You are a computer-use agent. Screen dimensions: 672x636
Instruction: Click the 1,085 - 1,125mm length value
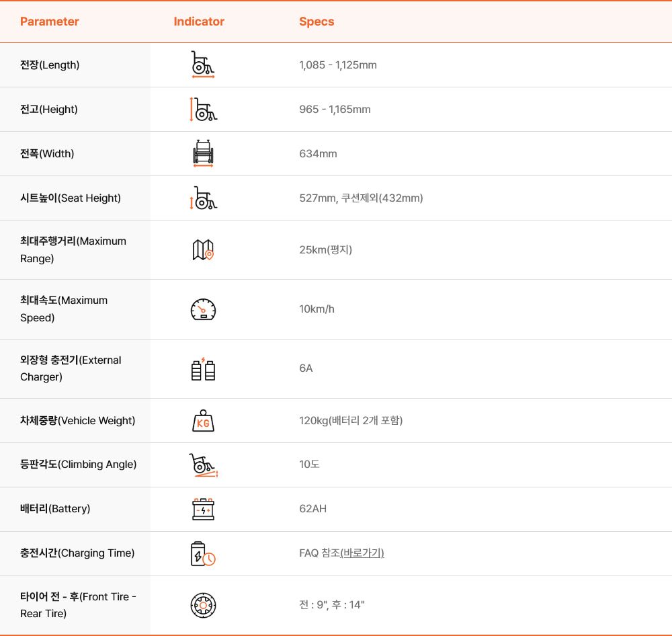coord(338,65)
